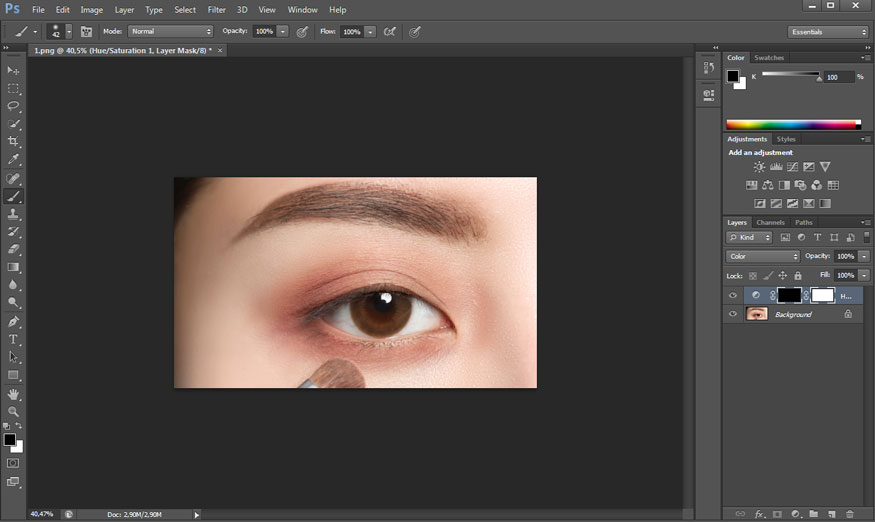The height and width of the screenshot is (522, 875).
Task: Open the brush Mode dropdown
Action: 171,31
